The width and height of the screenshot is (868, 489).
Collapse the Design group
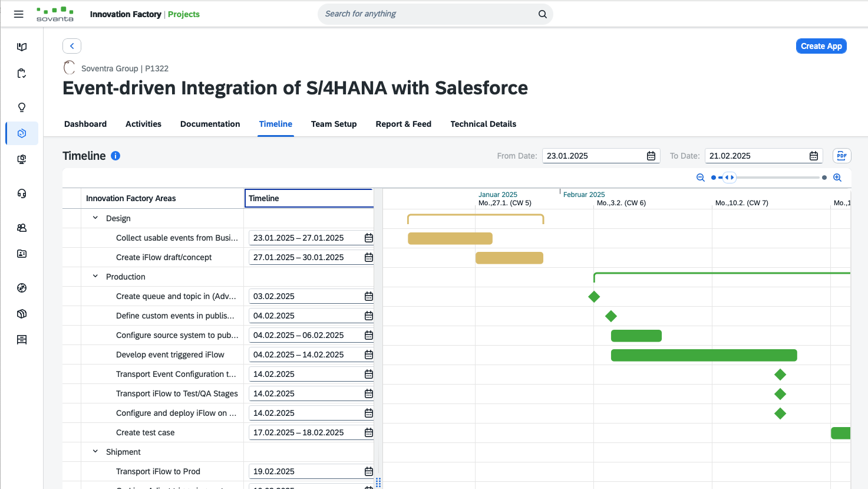tap(95, 218)
